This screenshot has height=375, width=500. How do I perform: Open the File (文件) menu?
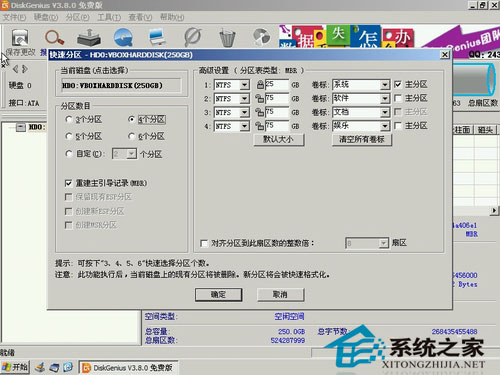(x=14, y=17)
